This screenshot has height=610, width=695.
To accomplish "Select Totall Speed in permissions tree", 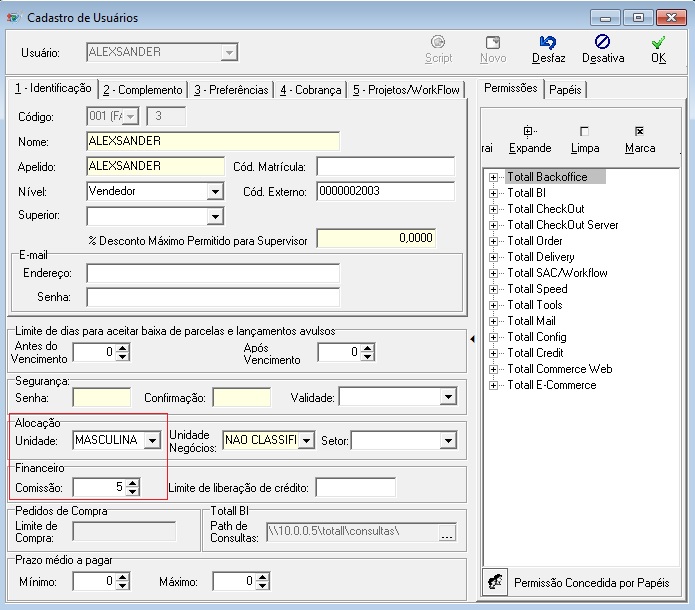I will point(537,289).
